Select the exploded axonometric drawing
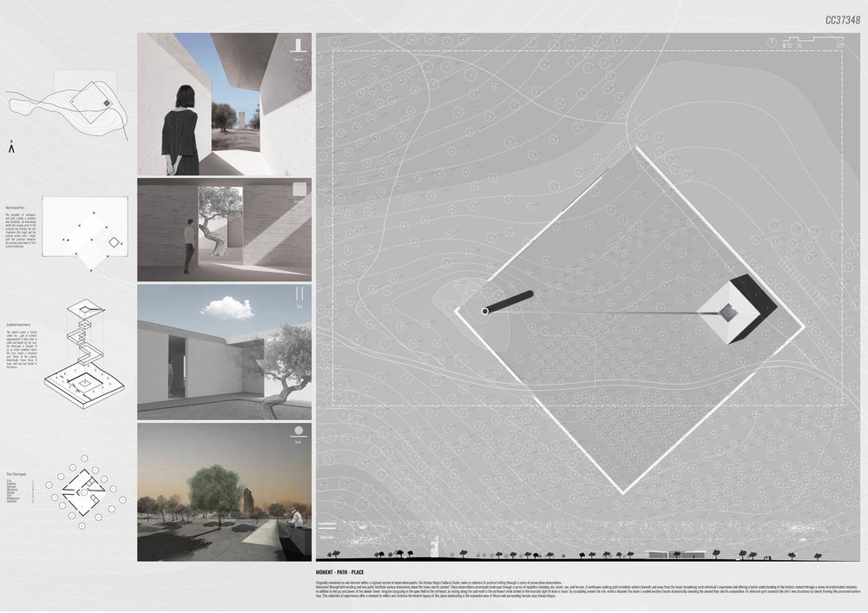Viewport: 868px width, 613px height. pos(87,356)
